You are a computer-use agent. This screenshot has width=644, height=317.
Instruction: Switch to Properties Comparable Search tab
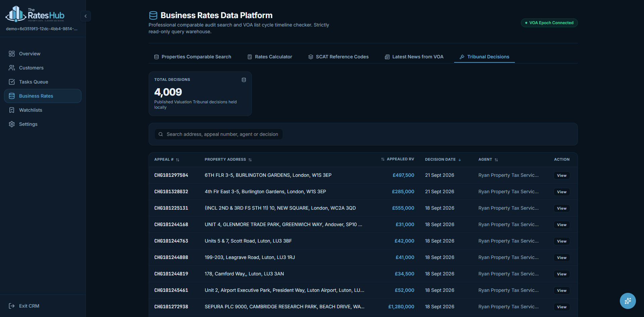(193, 57)
